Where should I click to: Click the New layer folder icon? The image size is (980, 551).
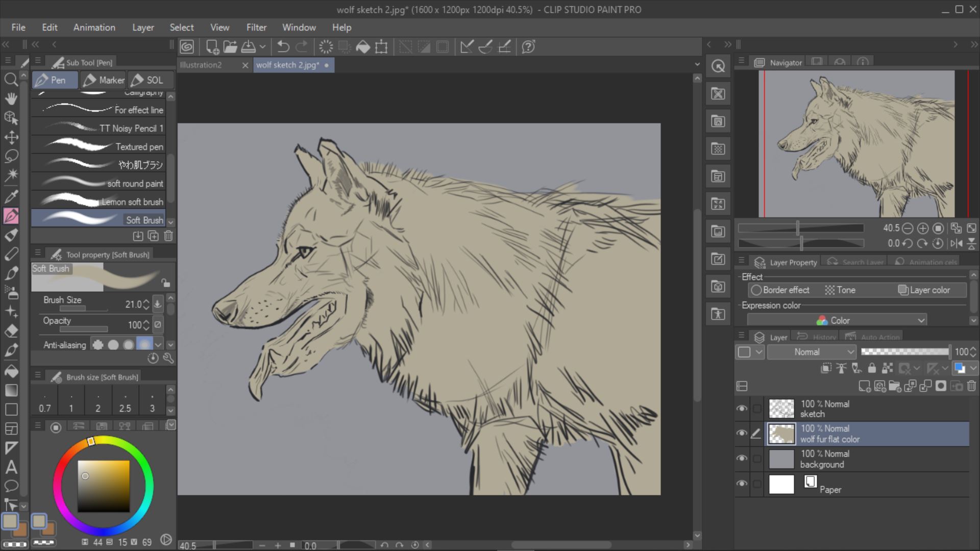(x=895, y=386)
